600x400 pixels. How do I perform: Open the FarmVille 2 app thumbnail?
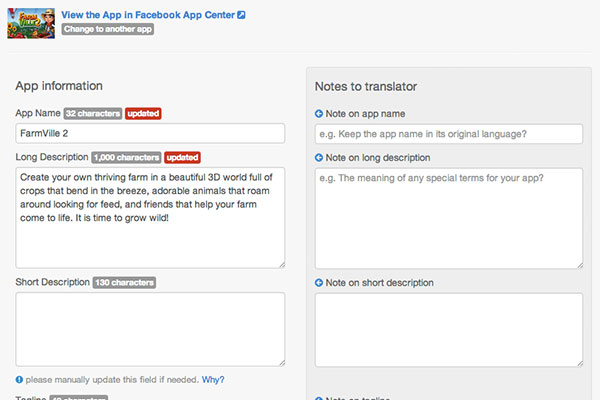tap(31, 23)
